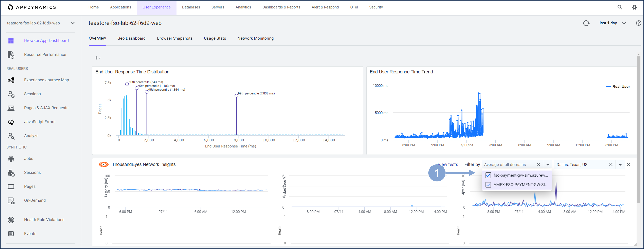Open the settings gear icon
This screenshot has height=249, width=644.
click(x=634, y=7)
